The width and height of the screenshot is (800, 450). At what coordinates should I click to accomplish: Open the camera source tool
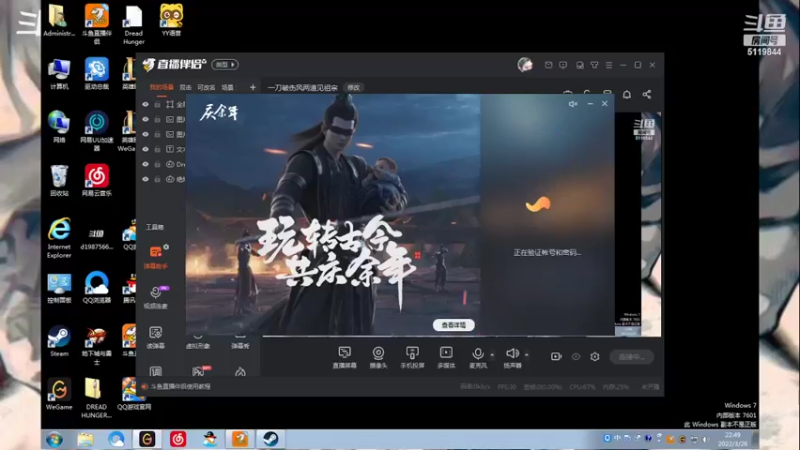pyautogui.click(x=378, y=357)
